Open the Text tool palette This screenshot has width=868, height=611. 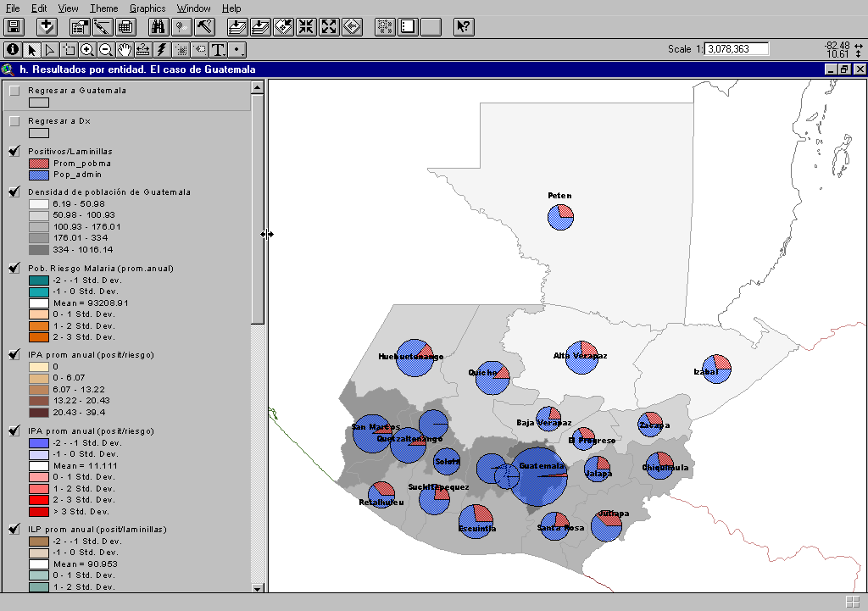(219, 50)
